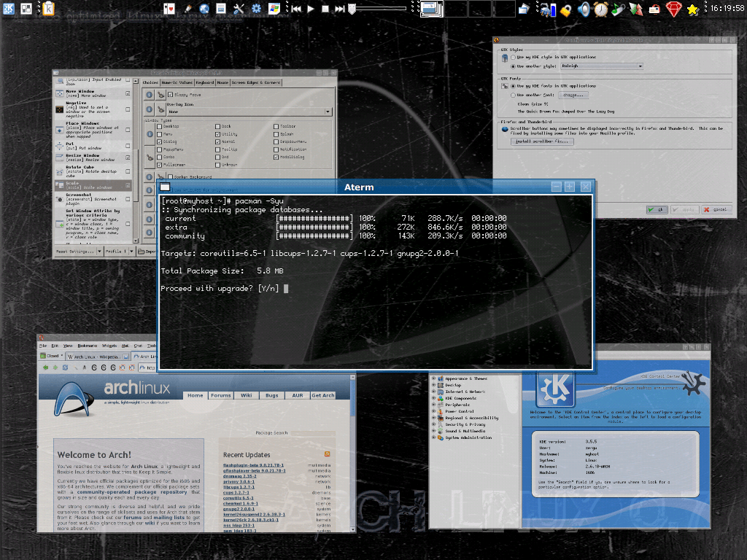The image size is (747, 560).
Task: Click the blue gear panel icon
Action: pyautogui.click(x=257, y=9)
